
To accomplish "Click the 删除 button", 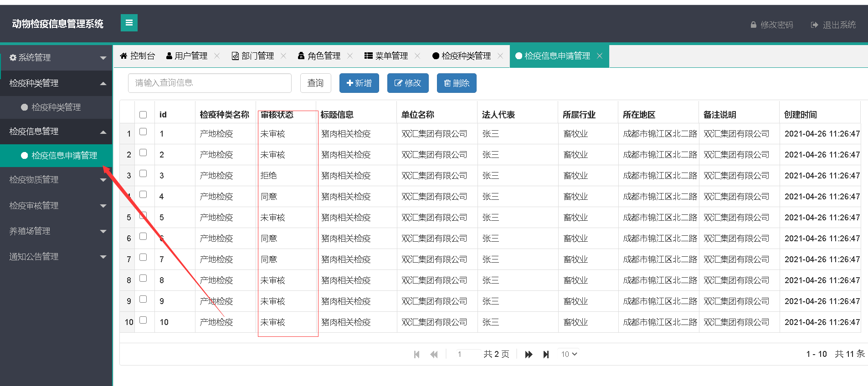I will (x=457, y=83).
